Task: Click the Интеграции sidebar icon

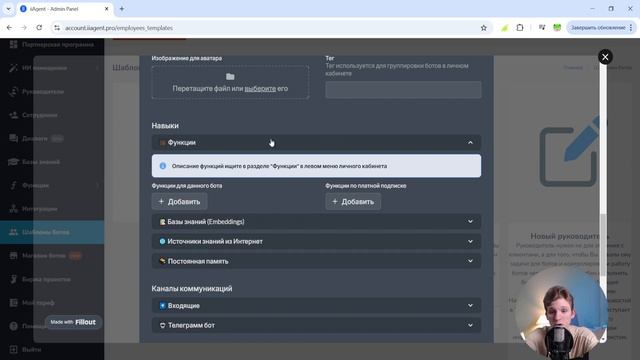Action: coord(13,209)
